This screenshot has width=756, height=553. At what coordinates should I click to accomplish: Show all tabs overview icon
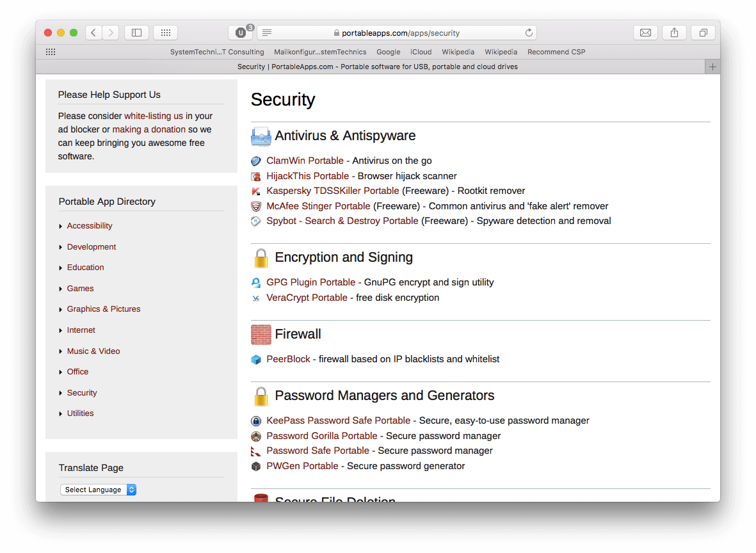coord(703,33)
